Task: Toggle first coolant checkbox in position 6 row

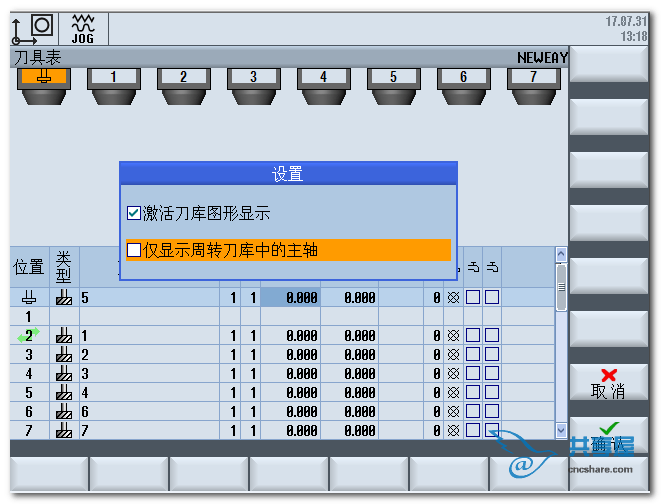Action: [x=473, y=411]
